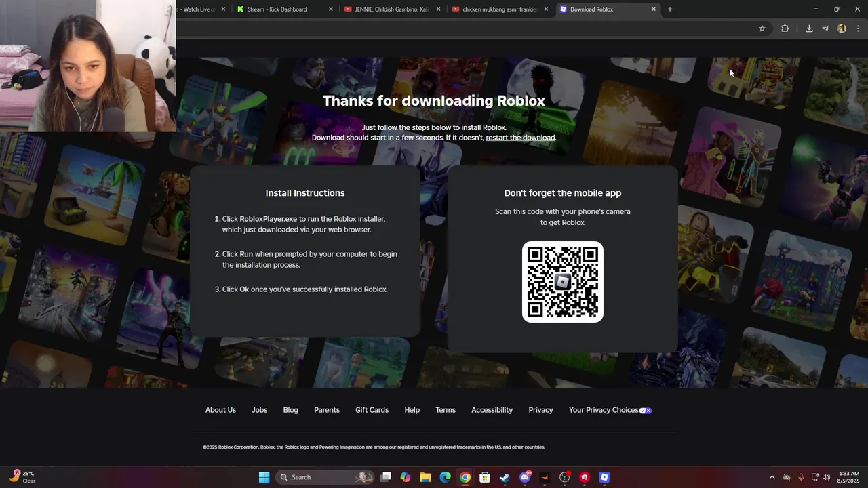Viewport: 868px width, 488px height.
Task: Expand the hidden system tray icons chevron
Action: pyautogui.click(x=772, y=477)
